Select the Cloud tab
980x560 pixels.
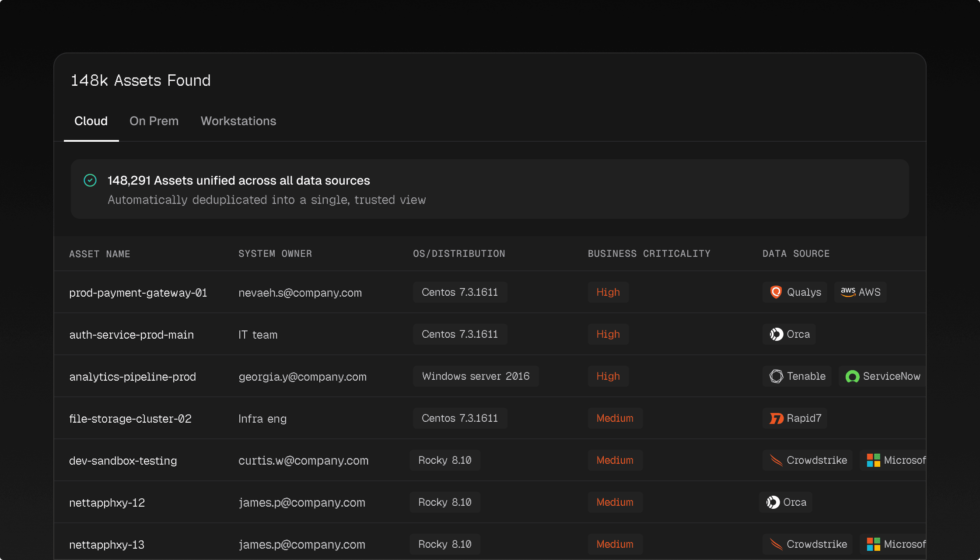pos(91,121)
